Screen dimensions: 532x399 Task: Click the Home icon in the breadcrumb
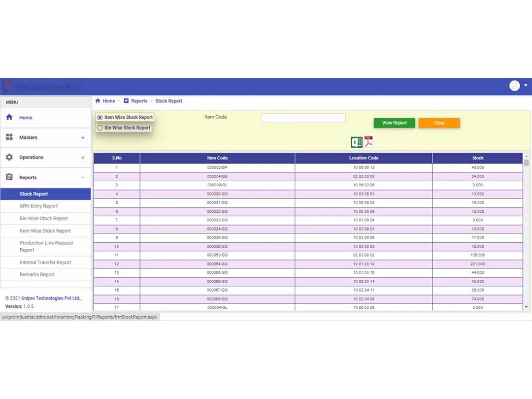point(98,100)
